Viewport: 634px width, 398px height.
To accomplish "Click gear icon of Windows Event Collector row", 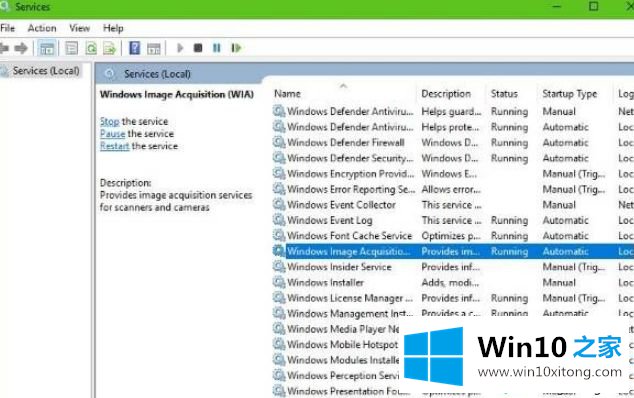I will click(279, 205).
